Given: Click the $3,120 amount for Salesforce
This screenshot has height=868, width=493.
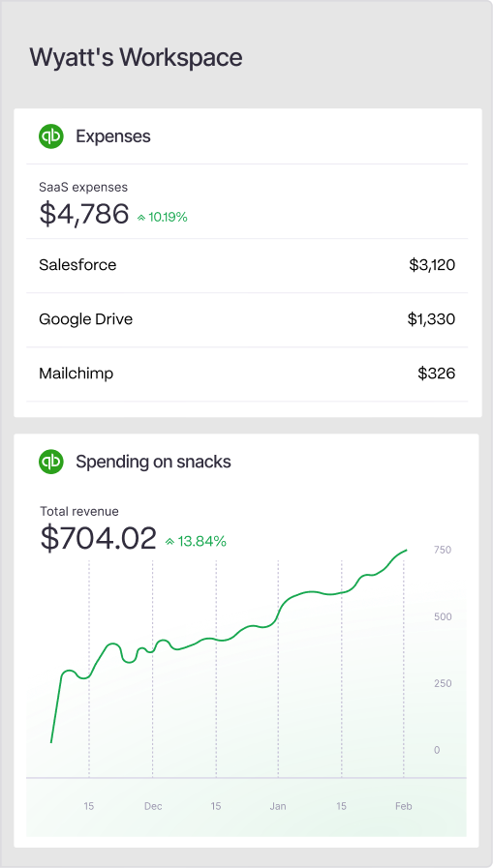Looking at the screenshot, I should tap(432, 265).
